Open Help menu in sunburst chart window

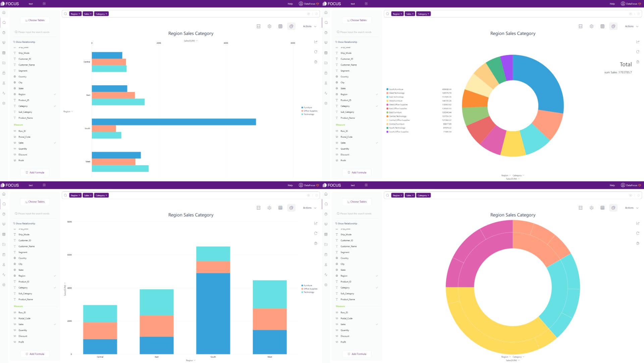[x=612, y=185]
